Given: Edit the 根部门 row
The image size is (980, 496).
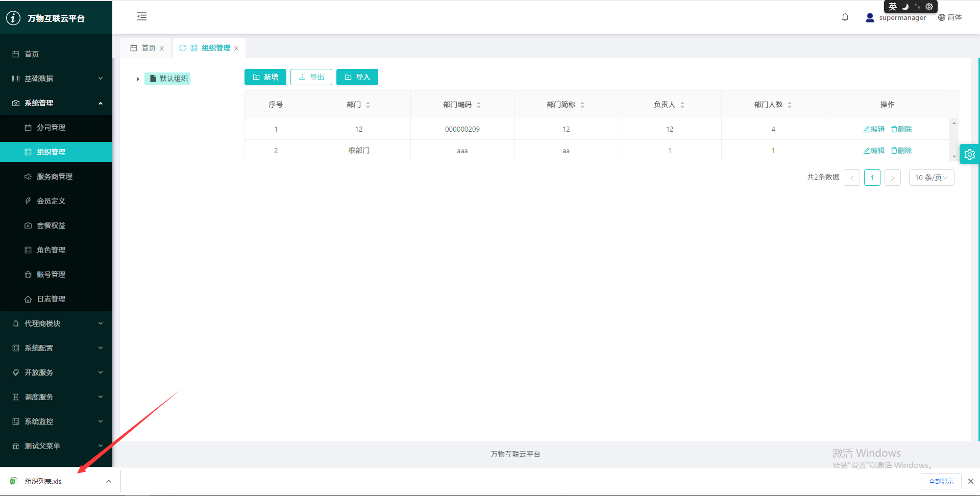Looking at the screenshot, I should coord(874,151).
